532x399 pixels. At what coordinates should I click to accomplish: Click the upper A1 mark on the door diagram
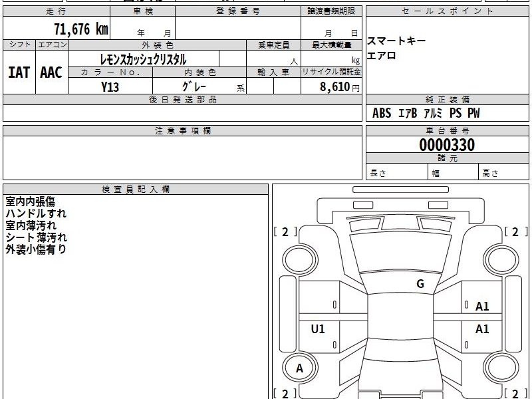[x=482, y=307]
